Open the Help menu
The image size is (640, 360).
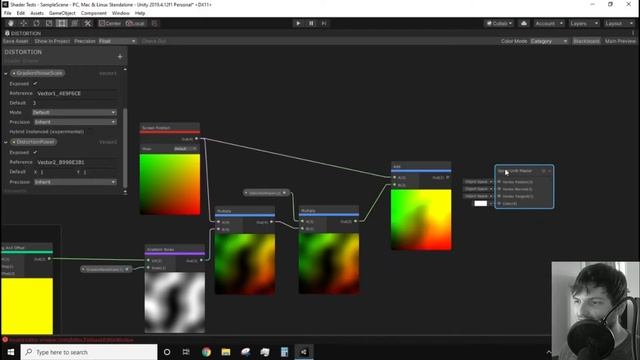[x=140, y=13]
